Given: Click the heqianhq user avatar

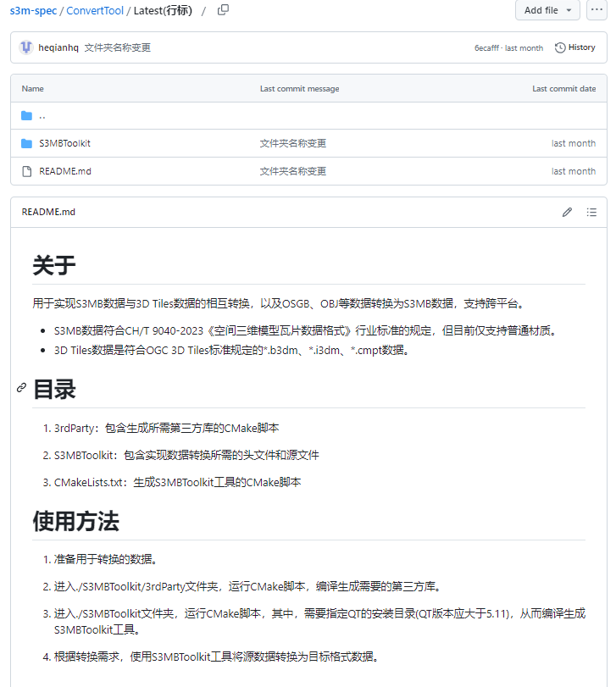Looking at the screenshot, I should (26, 47).
